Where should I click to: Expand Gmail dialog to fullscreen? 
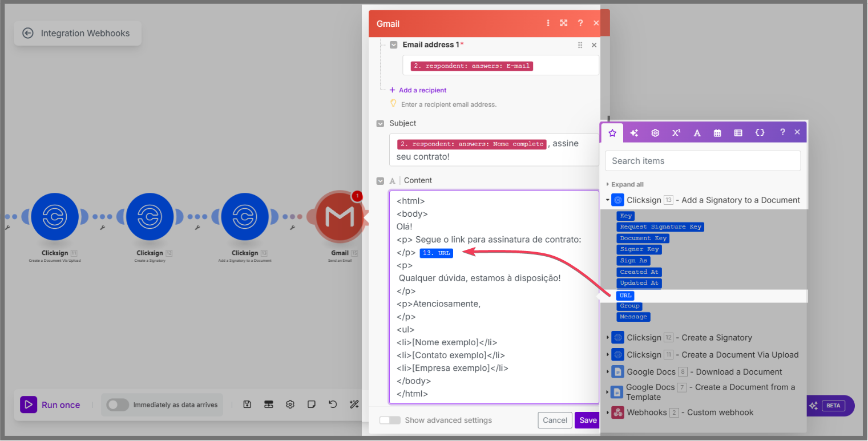click(x=564, y=23)
